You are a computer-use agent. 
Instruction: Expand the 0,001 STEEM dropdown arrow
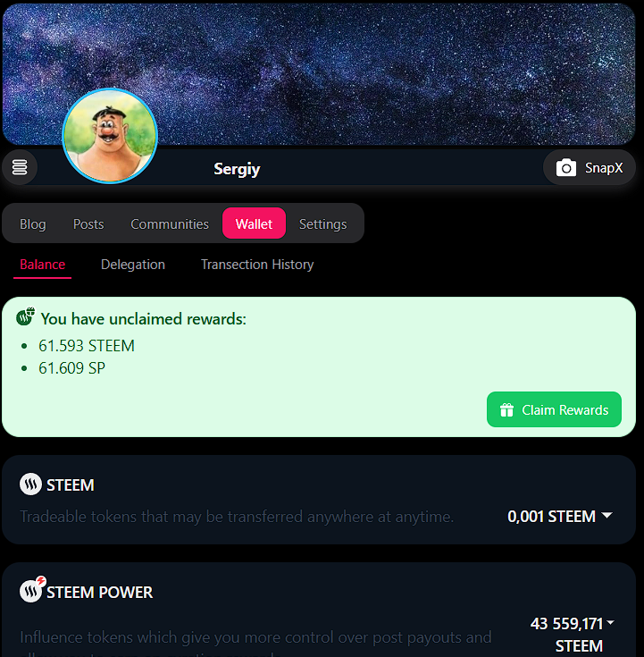[x=606, y=515]
